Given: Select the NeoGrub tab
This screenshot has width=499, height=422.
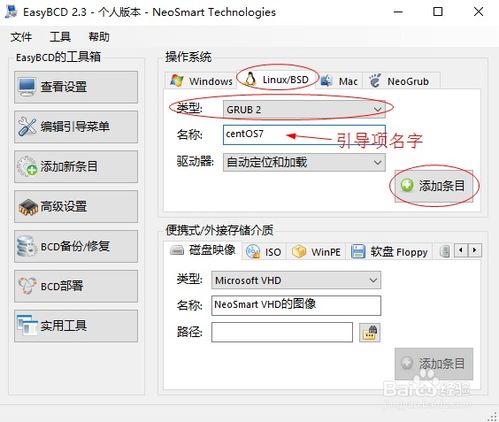Looking at the screenshot, I should pos(400,81).
